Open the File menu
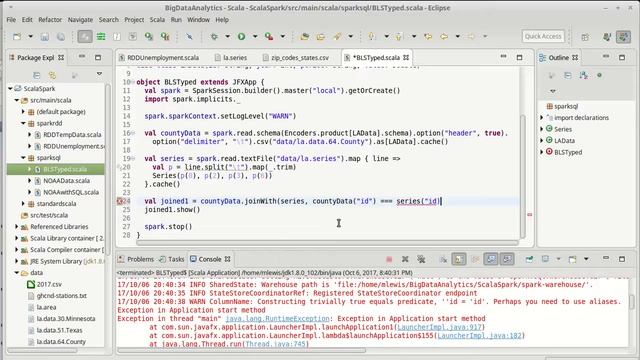This screenshot has height=360, width=640. pyautogui.click(x=11, y=20)
